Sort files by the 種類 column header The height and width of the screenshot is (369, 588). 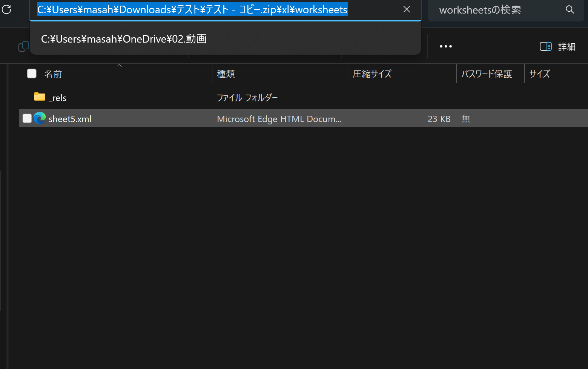tap(226, 74)
